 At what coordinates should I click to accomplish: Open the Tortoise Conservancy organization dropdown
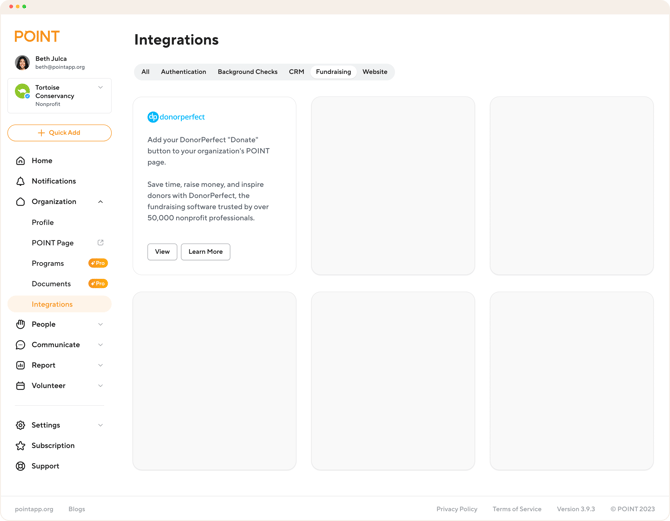tap(100, 88)
